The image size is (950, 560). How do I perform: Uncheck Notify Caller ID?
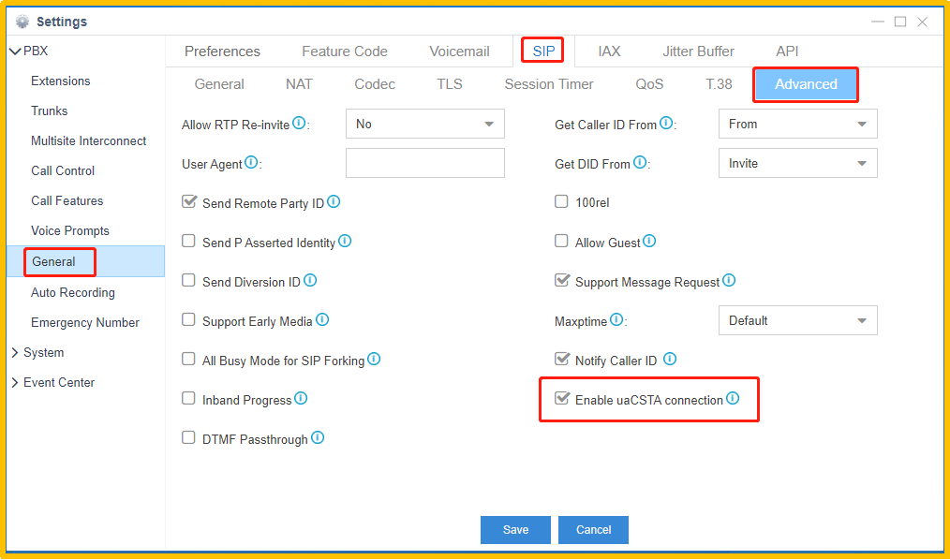pyautogui.click(x=562, y=359)
